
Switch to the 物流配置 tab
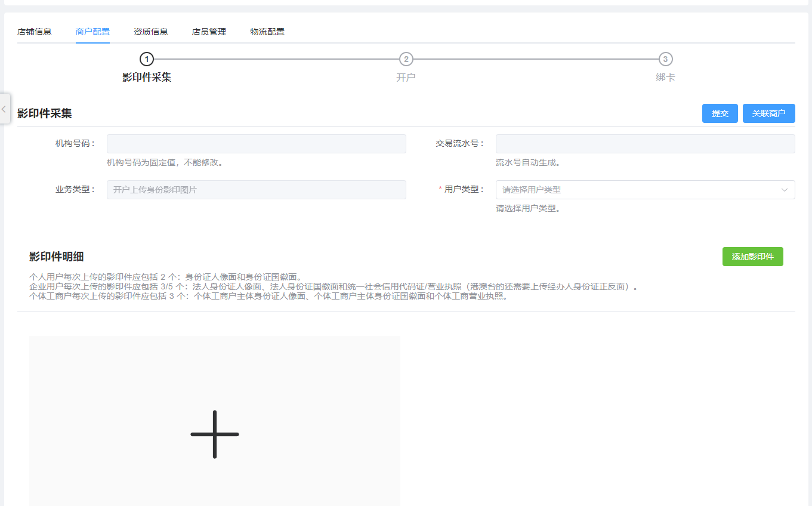click(267, 32)
